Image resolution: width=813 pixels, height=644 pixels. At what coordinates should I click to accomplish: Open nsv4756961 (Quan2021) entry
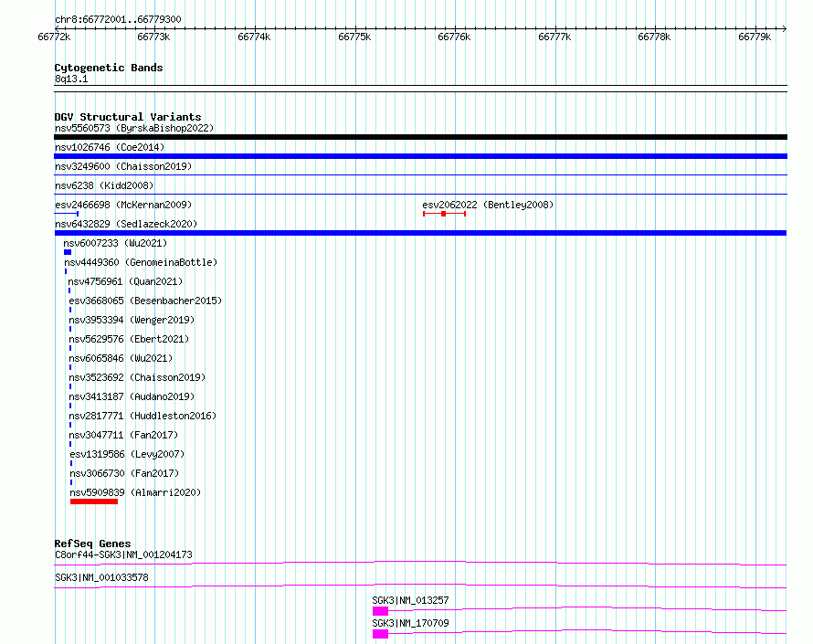point(125,281)
